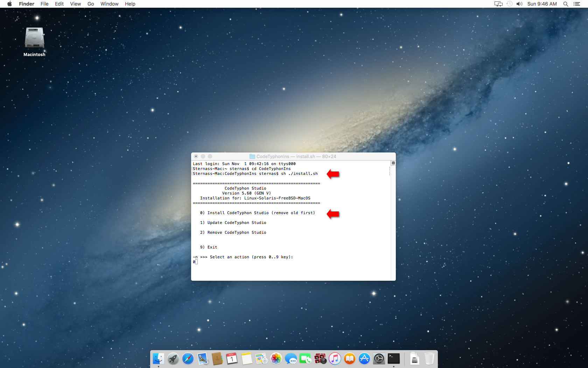Click the 'CodeTyphon Studio' banner heading
The image size is (588, 368).
pyautogui.click(x=245, y=188)
